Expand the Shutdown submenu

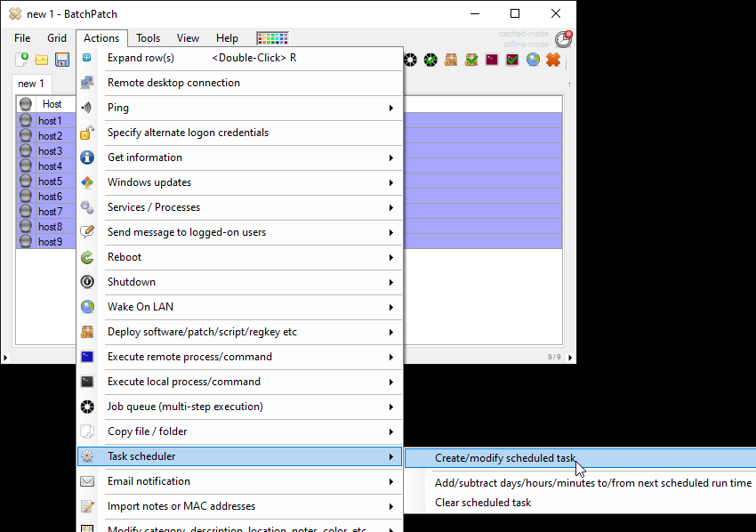(x=239, y=282)
